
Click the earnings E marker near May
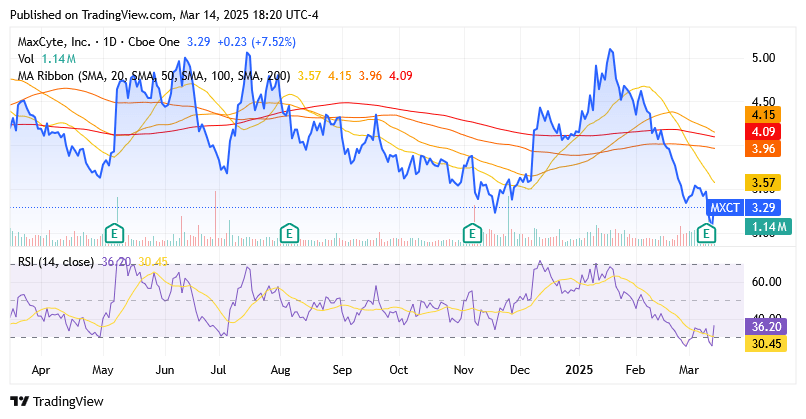[115, 234]
